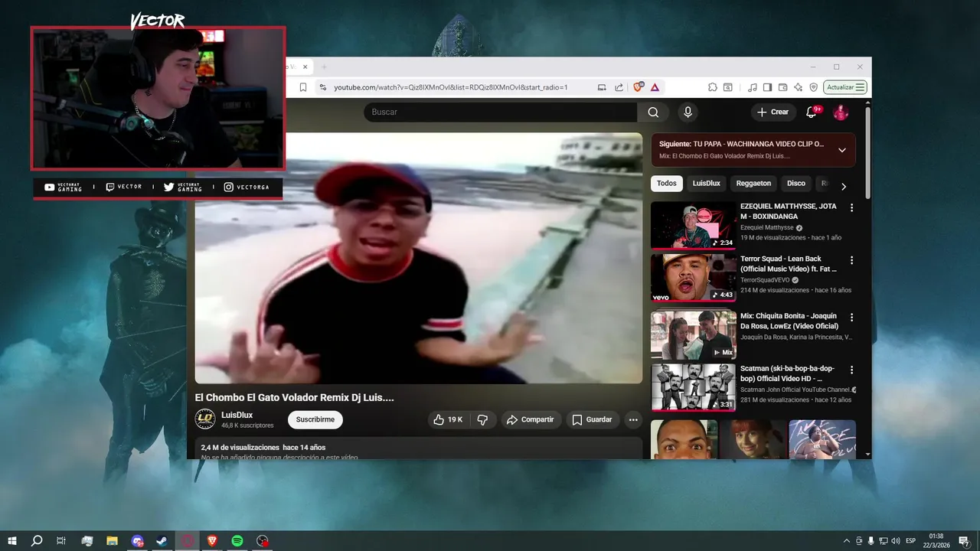
Task: Click the video title El Chombo El Gato Volador
Action: click(x=295, y=398)
